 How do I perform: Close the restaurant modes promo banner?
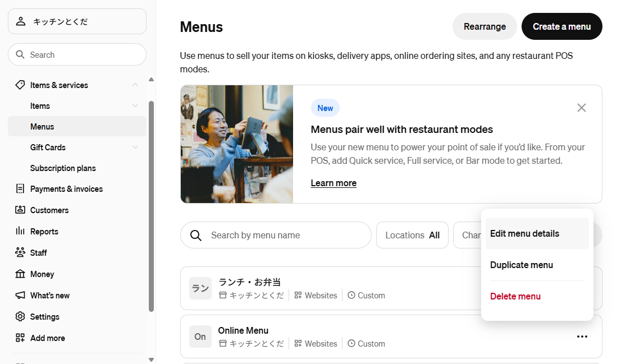[x=581, y=108]
